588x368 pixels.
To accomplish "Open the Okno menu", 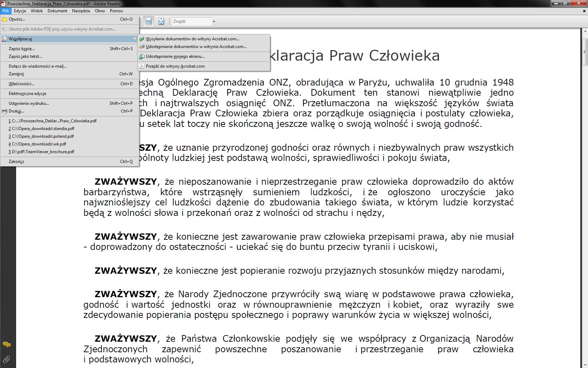I will (100, 11).
